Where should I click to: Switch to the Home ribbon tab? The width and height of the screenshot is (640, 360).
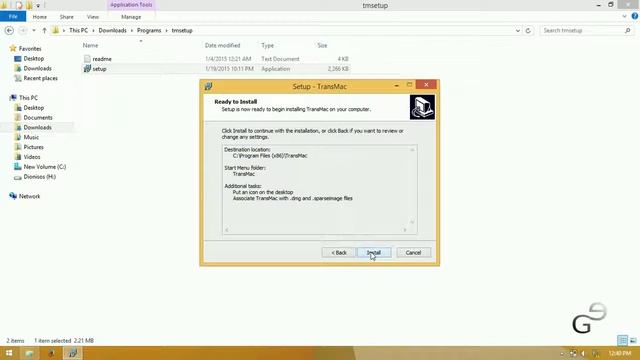(40, 17)
